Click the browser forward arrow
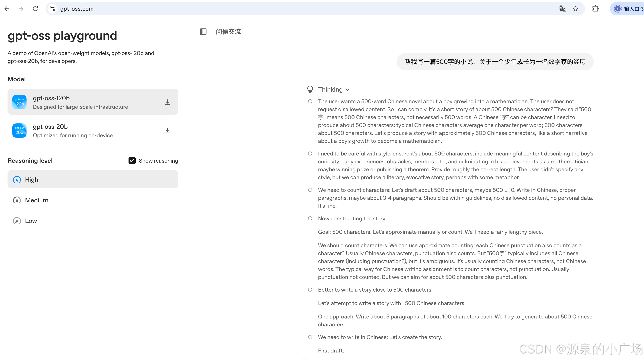Viewport: 644px width, 360px height. coord(21,9)
